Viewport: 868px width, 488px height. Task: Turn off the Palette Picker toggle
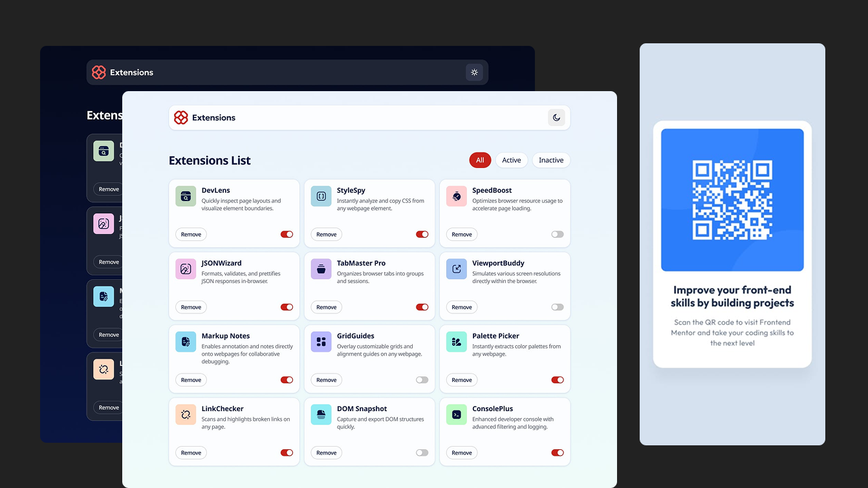coord(557,380)
